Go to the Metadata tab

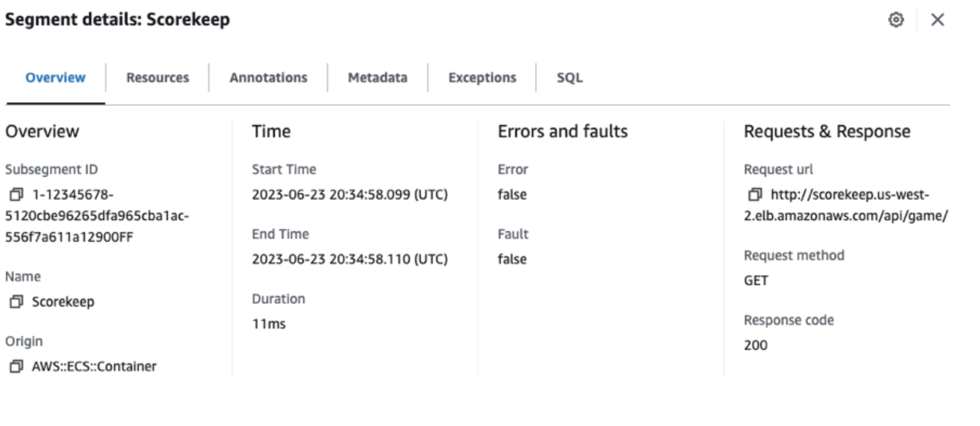pos(377,78)
